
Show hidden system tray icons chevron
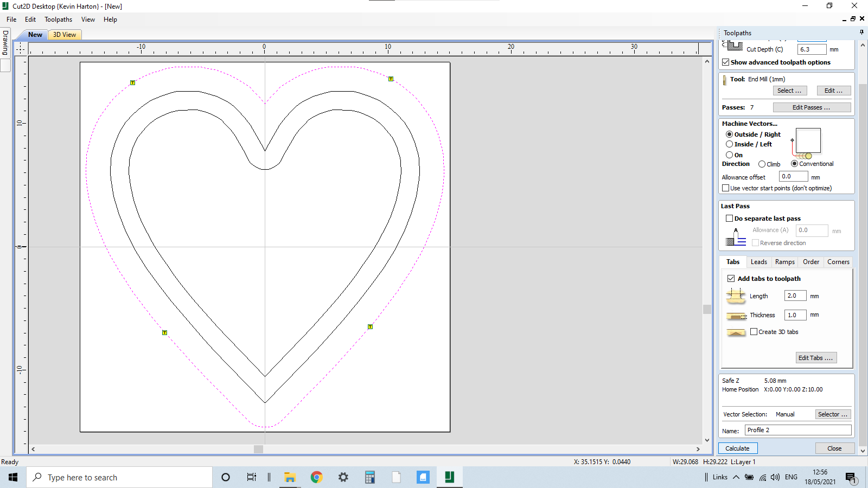(x=736, y=477)
